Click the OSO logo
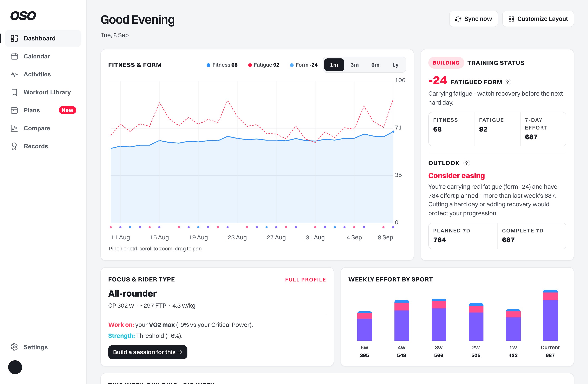 [x=23, y=16]
